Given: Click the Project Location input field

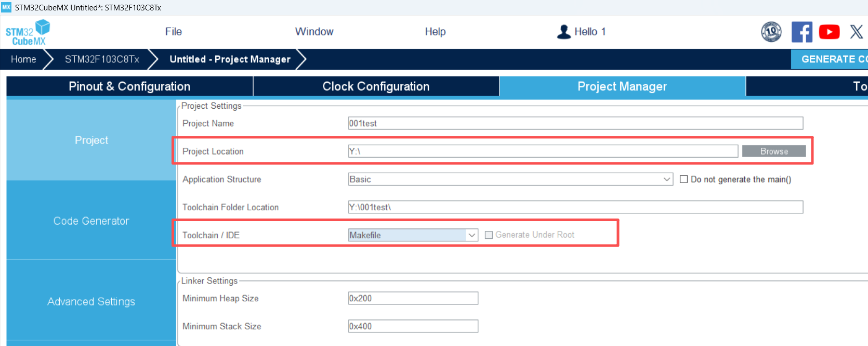Looking at the screenshot, I should click(x=543, y=151).
